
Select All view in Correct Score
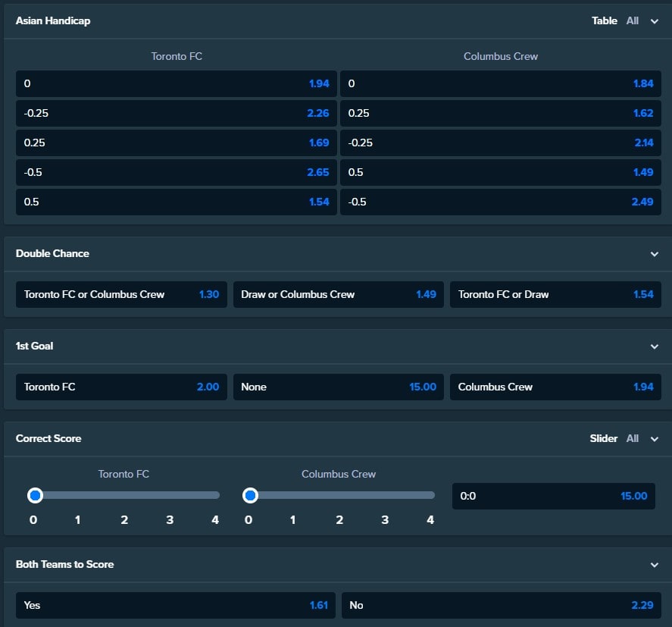[632, 438]
